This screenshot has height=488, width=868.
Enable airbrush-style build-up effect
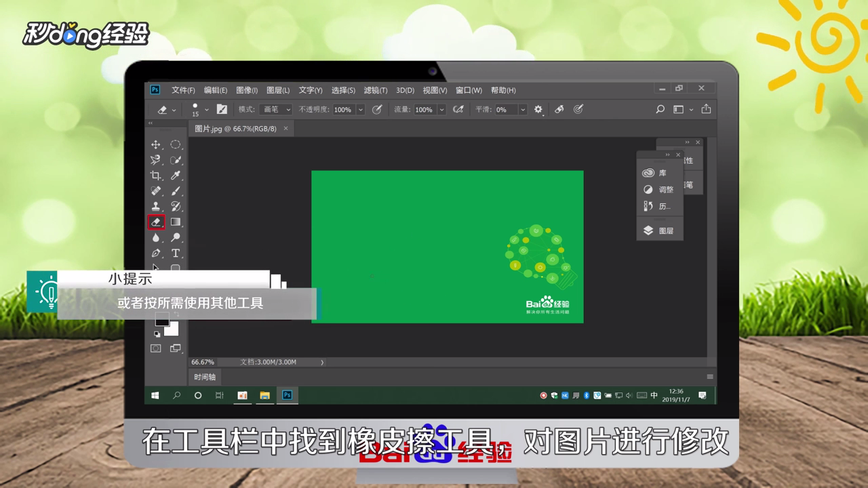458,109
